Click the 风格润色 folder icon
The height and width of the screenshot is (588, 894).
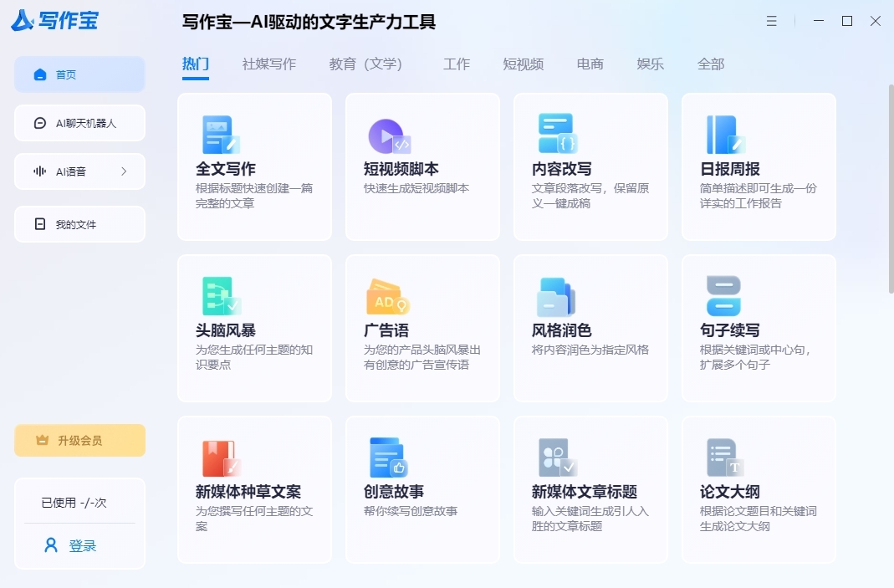[555, 295]
